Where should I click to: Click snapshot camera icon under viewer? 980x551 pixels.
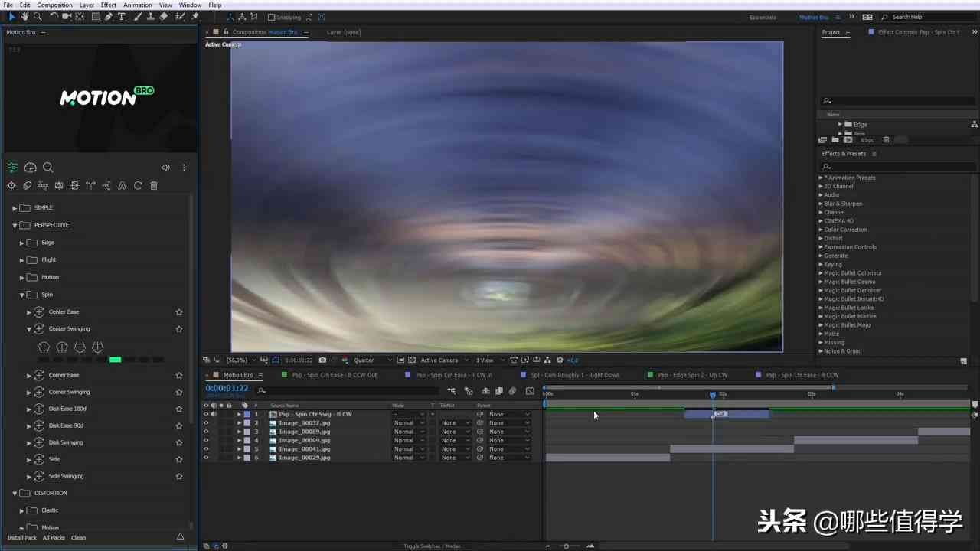(322, 360)
